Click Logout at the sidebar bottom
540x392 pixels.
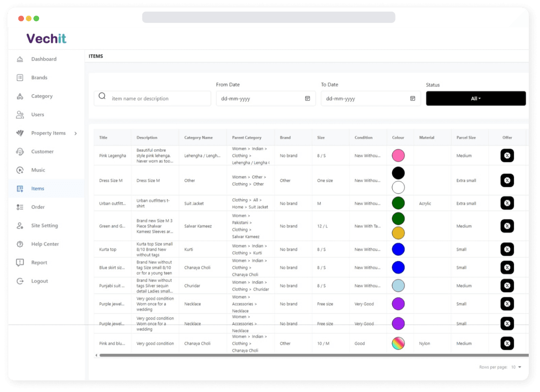(20, 281)
